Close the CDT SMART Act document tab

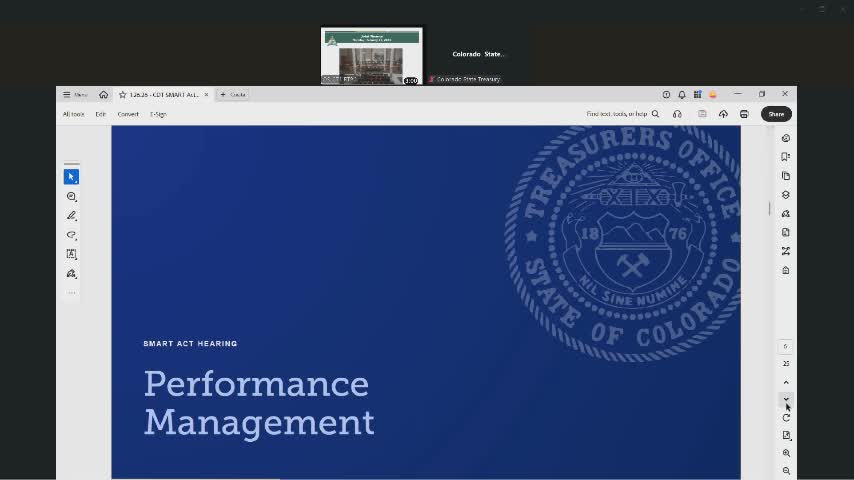point(206,95)
